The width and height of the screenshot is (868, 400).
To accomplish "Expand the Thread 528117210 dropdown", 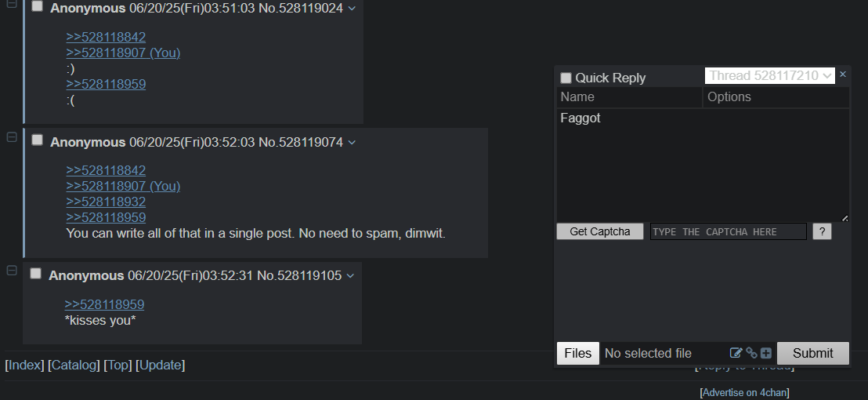I will (769, 76).
